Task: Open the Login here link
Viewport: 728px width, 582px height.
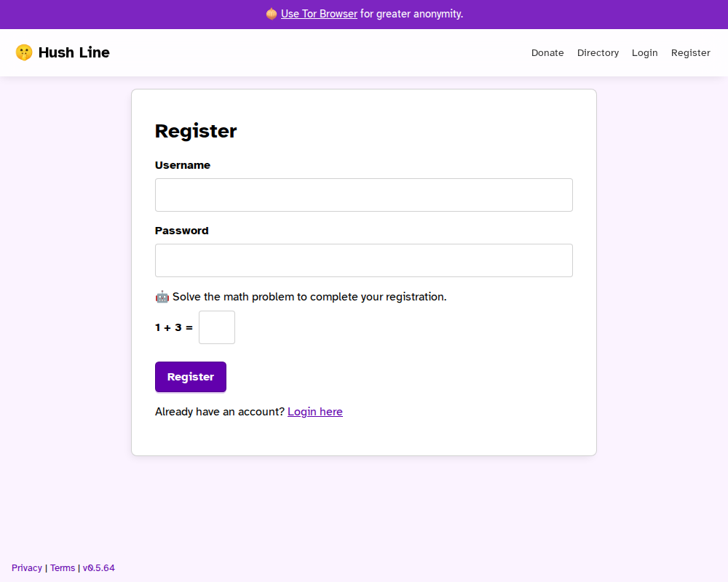Action: coord(314,411)
